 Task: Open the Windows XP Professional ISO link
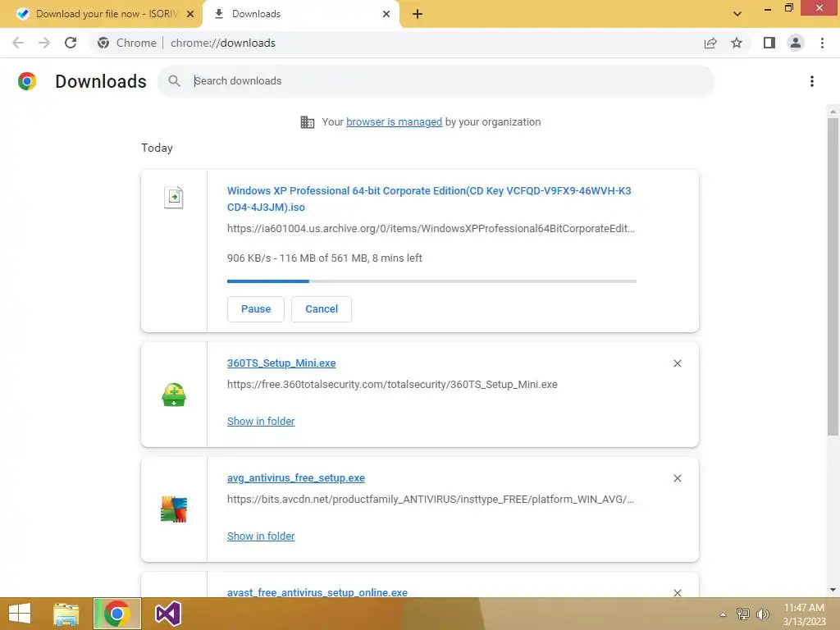coord(429,199)
